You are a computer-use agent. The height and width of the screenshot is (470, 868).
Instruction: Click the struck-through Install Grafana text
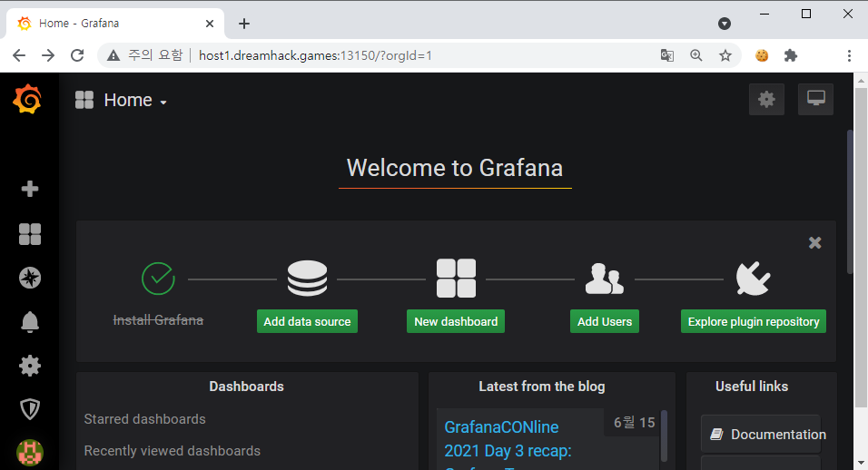158,320
